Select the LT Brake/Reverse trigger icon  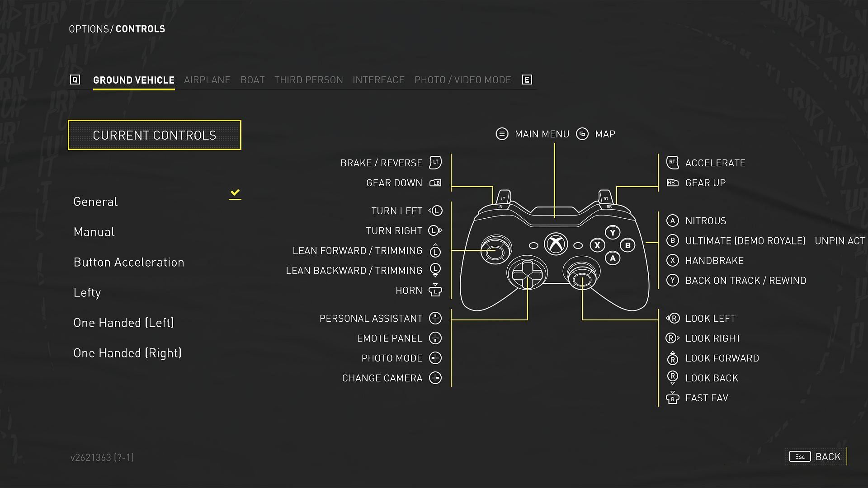437,163
